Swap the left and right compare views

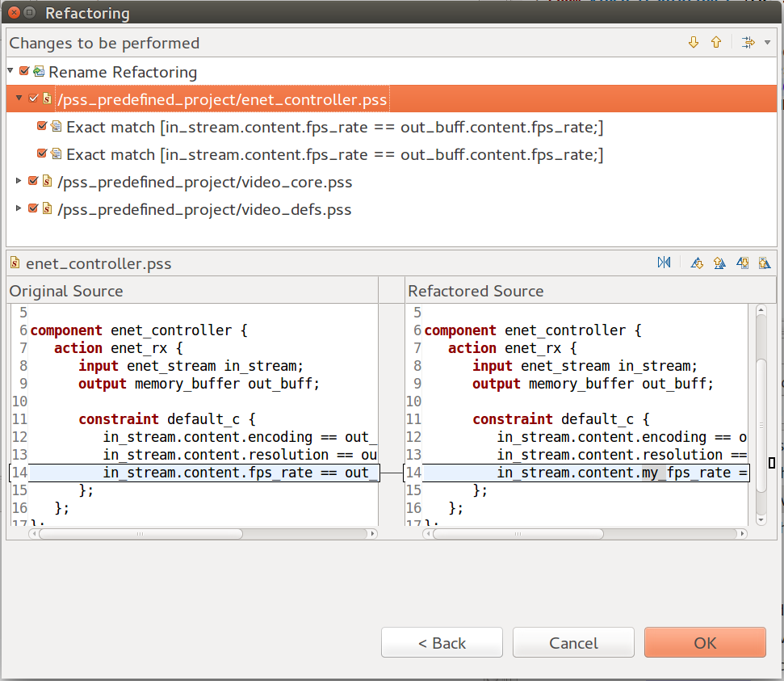[664, 263]
